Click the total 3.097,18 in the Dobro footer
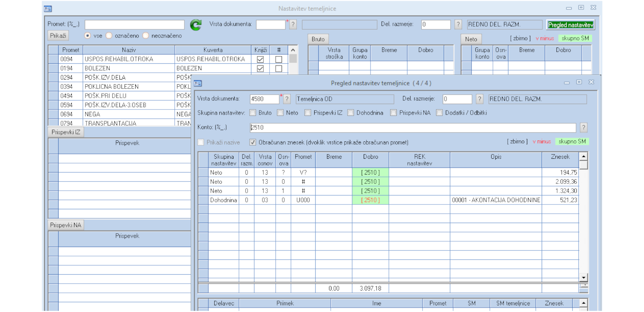This screenshot has width=644, height=312. 370,288
